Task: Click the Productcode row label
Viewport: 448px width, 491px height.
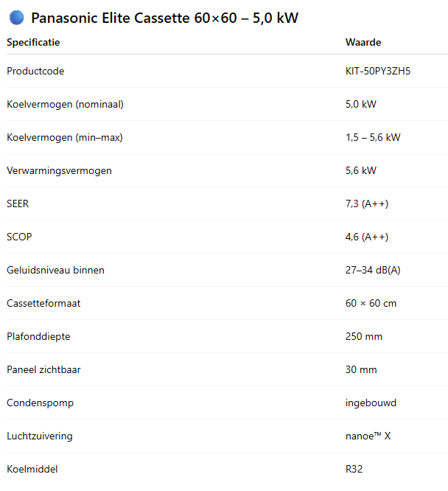Action: tap(35, 71)
